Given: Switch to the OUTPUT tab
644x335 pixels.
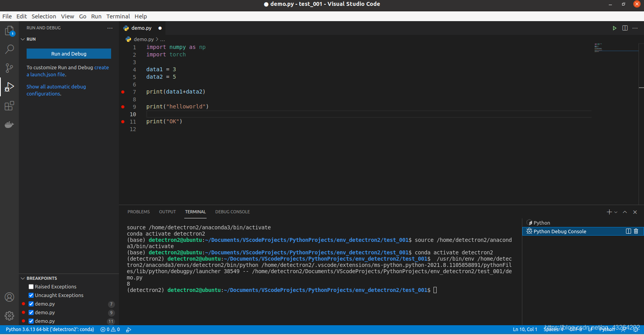Looking at the screenshot, I should (x=167, y=212).
